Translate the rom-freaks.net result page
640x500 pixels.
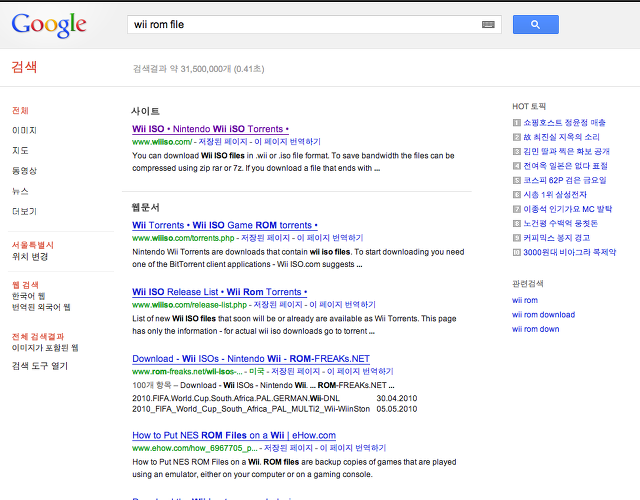360,371
